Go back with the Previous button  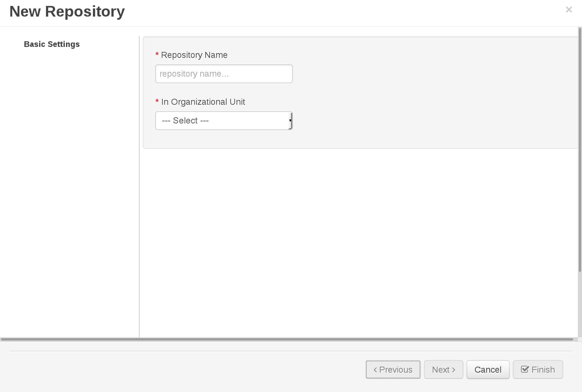393,369
